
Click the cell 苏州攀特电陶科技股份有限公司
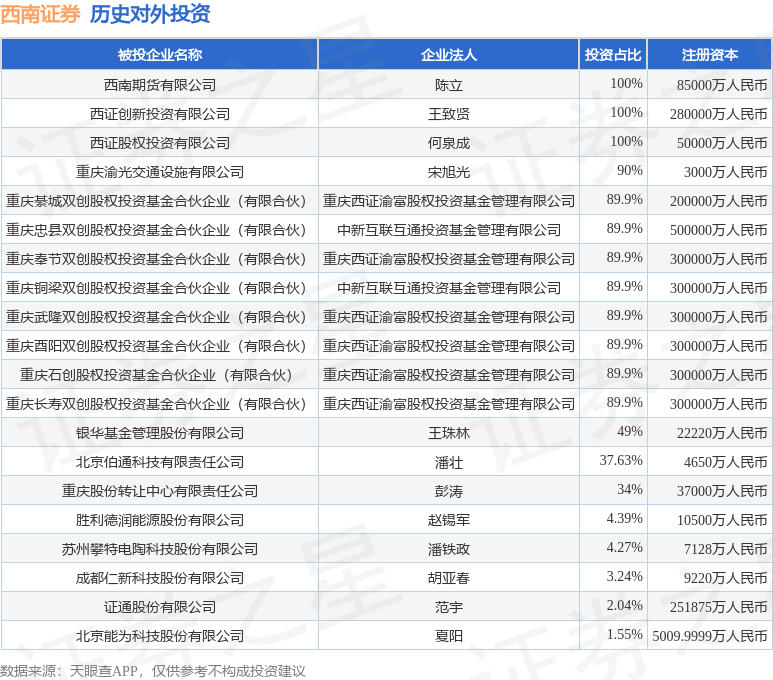pyautogui.click(x=160, y=549)
